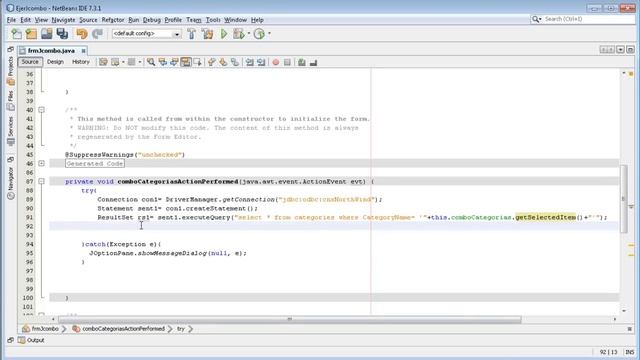Viewport: 640px width, 360px height.
Task: Toggle Highlight Search editor icon
Action: [186, 62]
